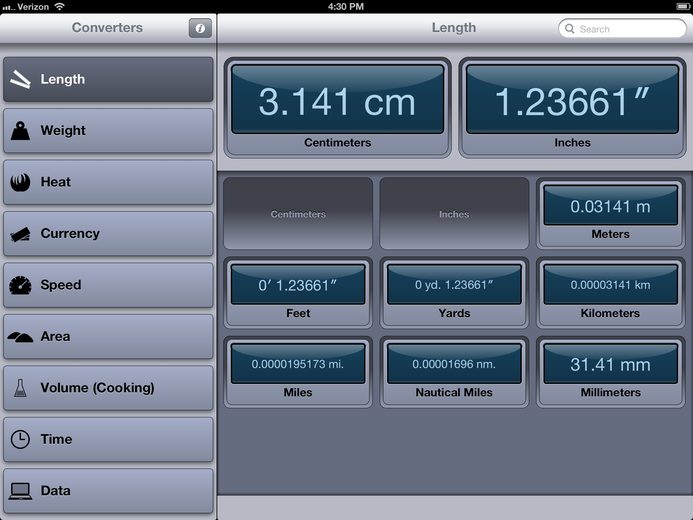The height and width of the screenshot is (520, 693).
Task: Select the Time clock icon
Action: tap(20, 440)
